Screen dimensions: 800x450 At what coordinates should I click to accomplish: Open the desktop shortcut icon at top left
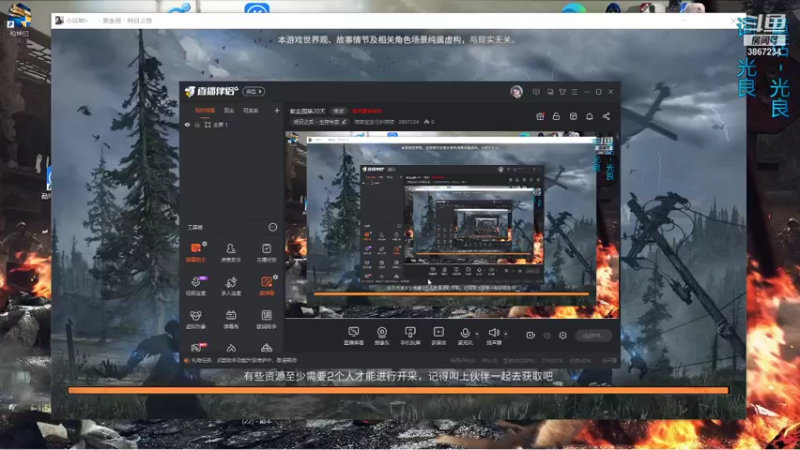pyautogui.click(x=18, y=19)
